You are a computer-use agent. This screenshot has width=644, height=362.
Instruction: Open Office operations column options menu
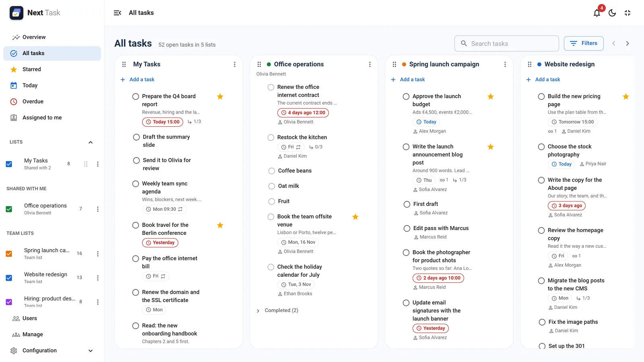click(x=370, y=64)
